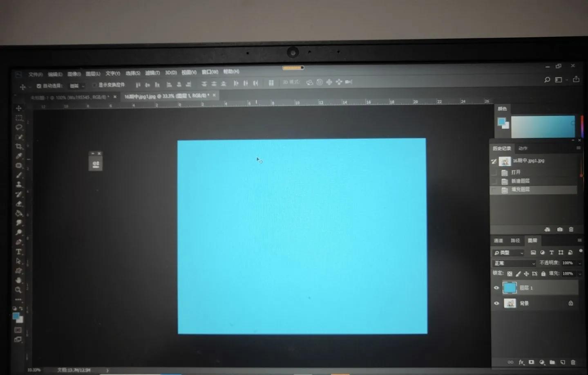Click the 打开 history state

(x=516, y=172)
